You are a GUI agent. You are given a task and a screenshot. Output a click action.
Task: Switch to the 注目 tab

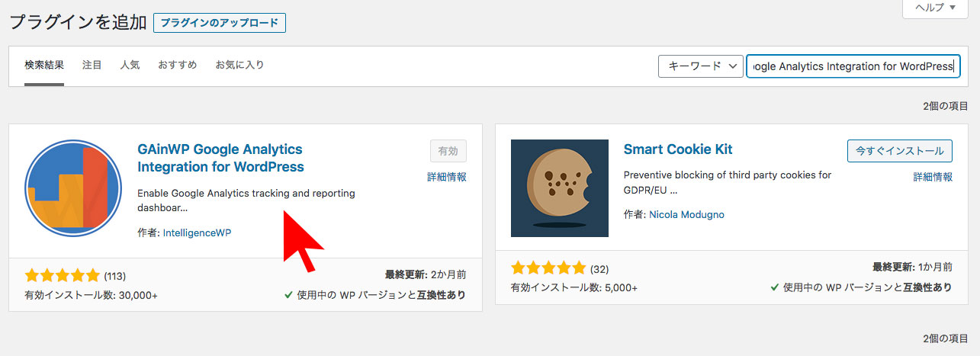pyautogui.click(x=92, y=65)
